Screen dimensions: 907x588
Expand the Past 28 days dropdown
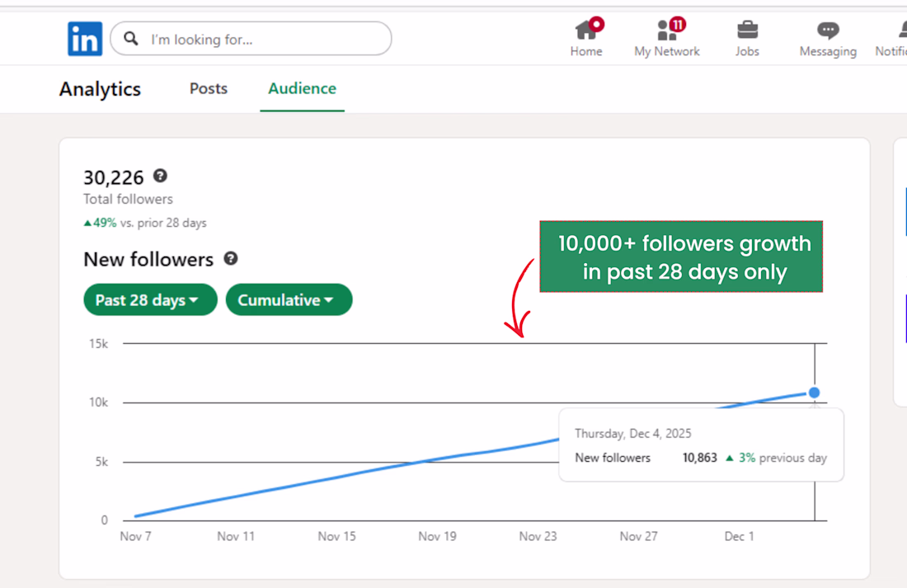click(x=149, y=300)
